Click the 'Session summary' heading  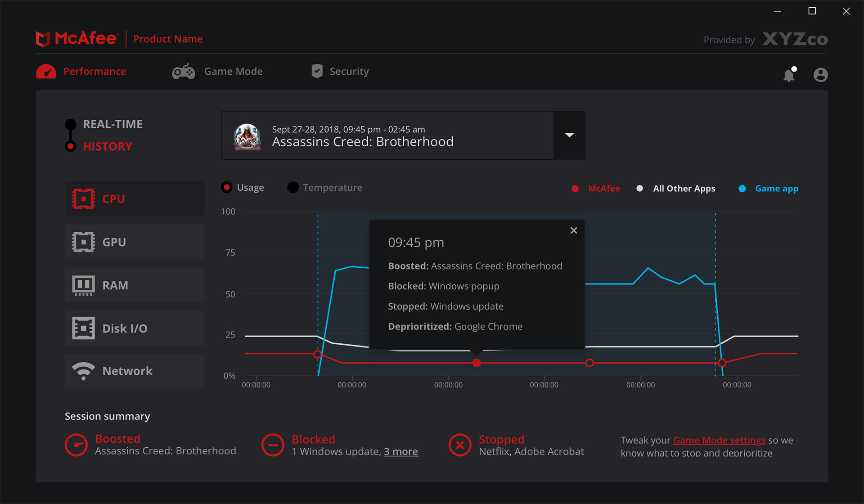(108, 416)
